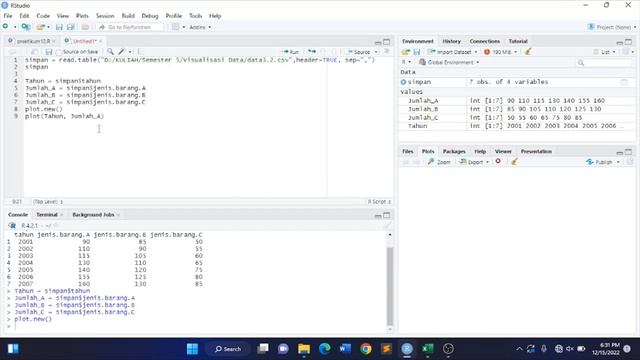640x360 pixels.
Task: Open the Addins dropdown
Action: (x=200, y=27)
